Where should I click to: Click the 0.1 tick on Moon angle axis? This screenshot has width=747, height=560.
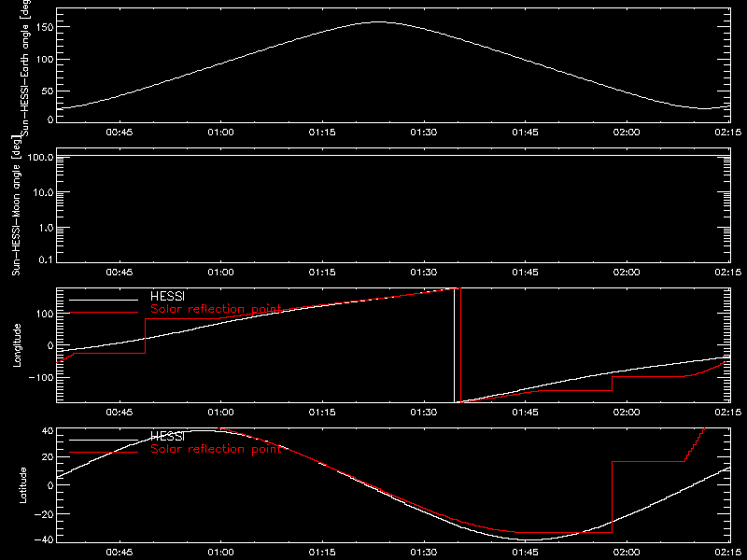[x=46, y=259]
